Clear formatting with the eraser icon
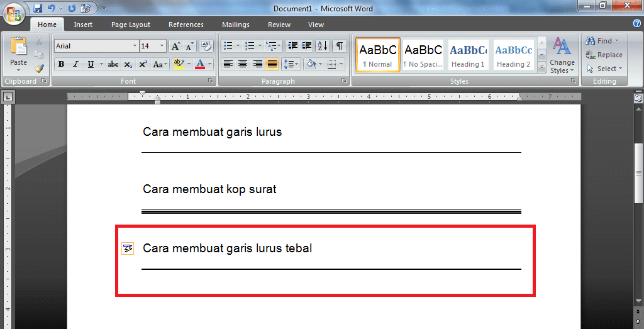 (x=206, y=46)
